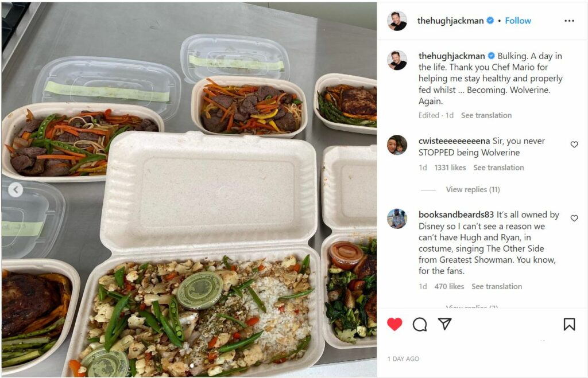Like booksandbeards83's comment heart
588x378 pixels.
(574, 218)
